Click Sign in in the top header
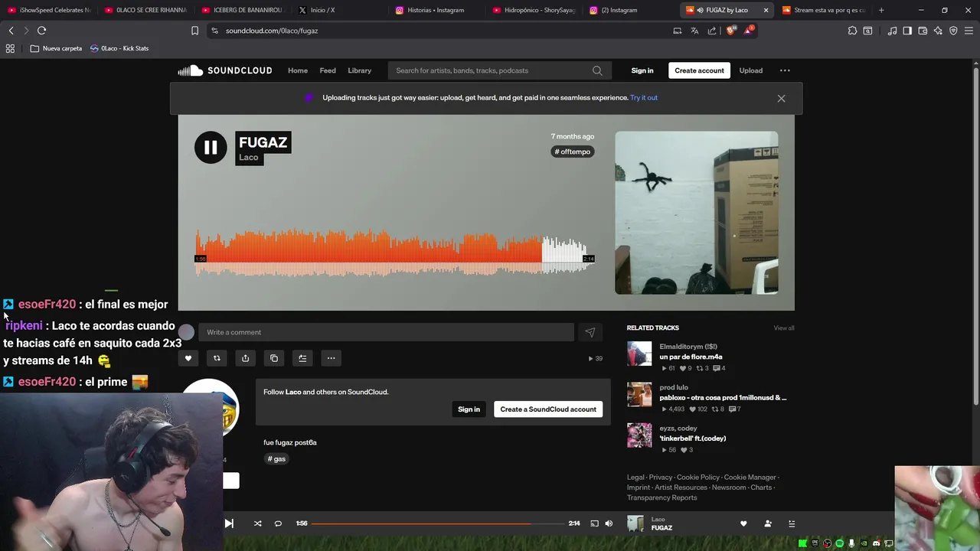 point(642,70)
